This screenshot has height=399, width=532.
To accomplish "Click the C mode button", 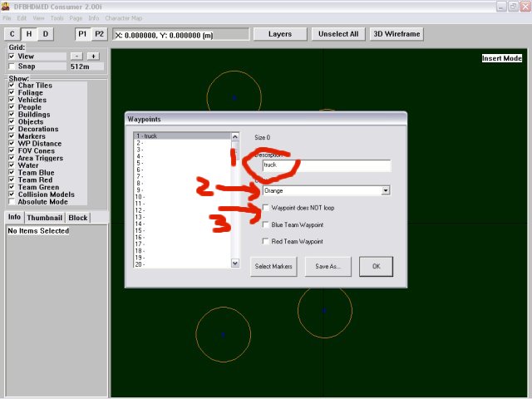I will (x=12, y=34).
